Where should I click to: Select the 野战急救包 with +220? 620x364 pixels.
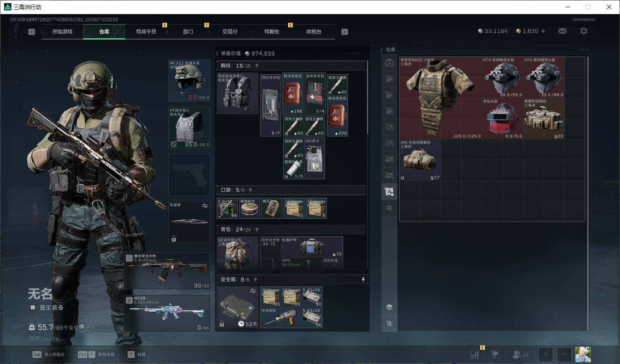(x=337, y=116)
